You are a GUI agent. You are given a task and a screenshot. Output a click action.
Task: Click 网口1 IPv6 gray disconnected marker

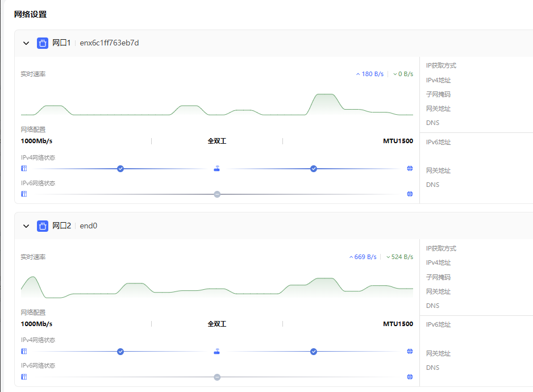(217, 194)
